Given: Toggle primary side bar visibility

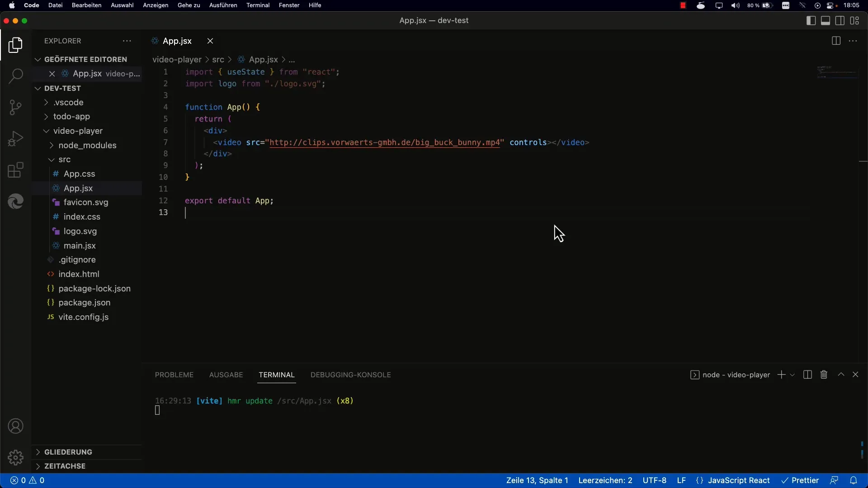Looking at the screenshot, I should coord(811,20).
